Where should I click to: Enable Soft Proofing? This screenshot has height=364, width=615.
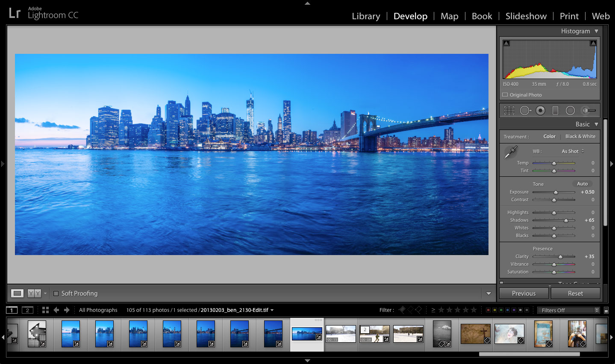point(56,294)
